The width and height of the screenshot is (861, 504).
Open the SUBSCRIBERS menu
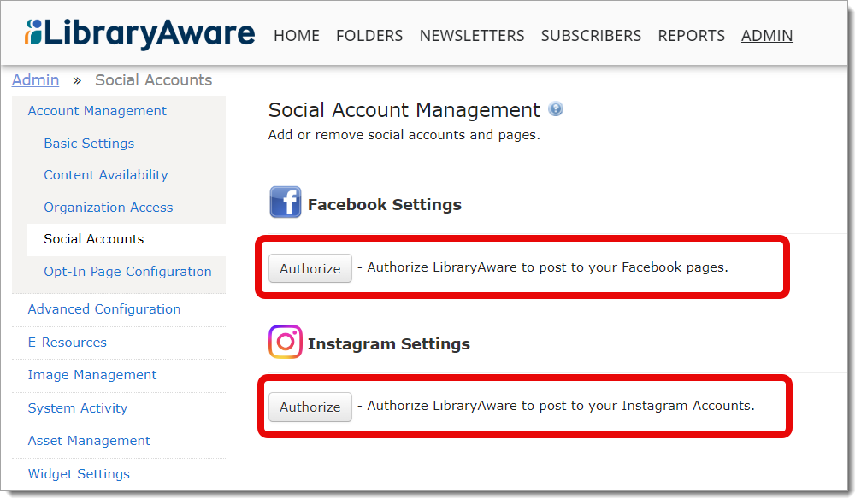pyautogui.click(x=591, y=36)
